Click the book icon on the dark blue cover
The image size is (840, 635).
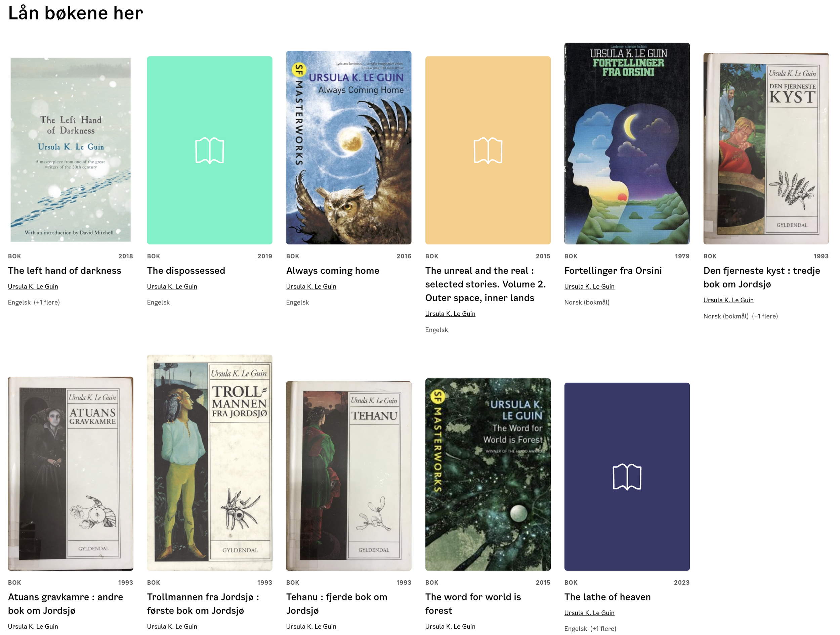pyautogui.click(x=627, y=477)
